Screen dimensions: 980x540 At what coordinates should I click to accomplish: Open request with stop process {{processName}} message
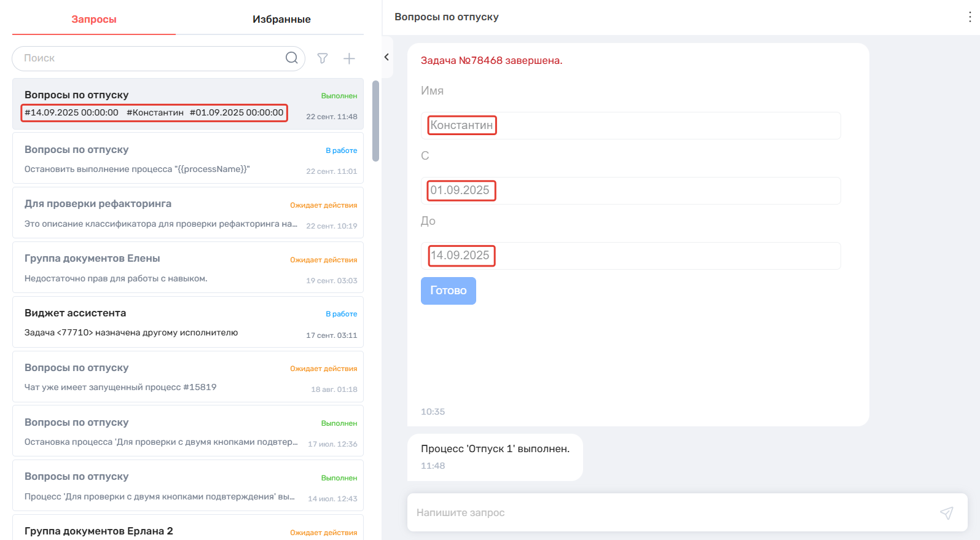coord(188,159)
